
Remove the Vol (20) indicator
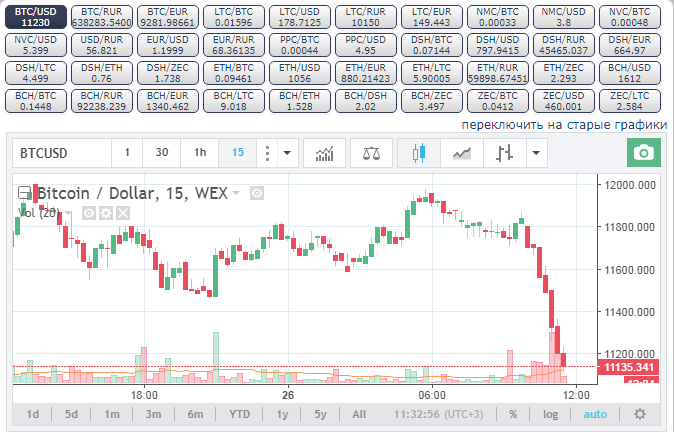[123, 213]
